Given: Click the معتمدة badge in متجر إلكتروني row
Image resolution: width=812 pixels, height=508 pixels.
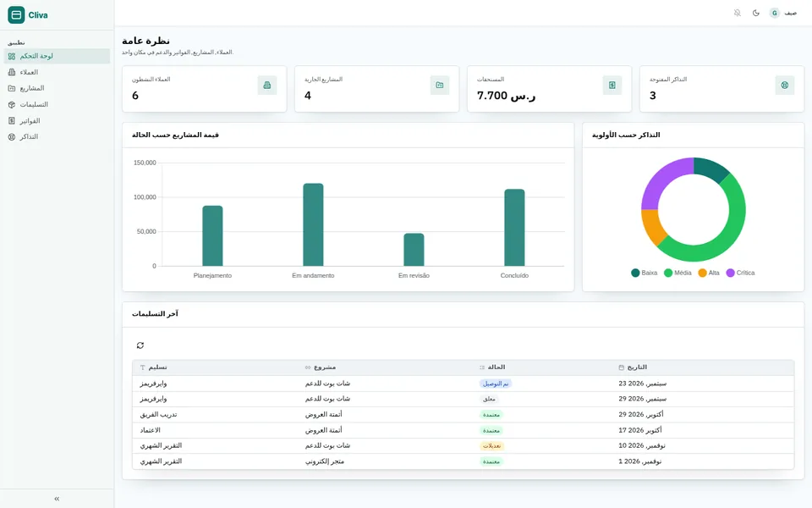Looking at the screenshot, I should point(491,461).
